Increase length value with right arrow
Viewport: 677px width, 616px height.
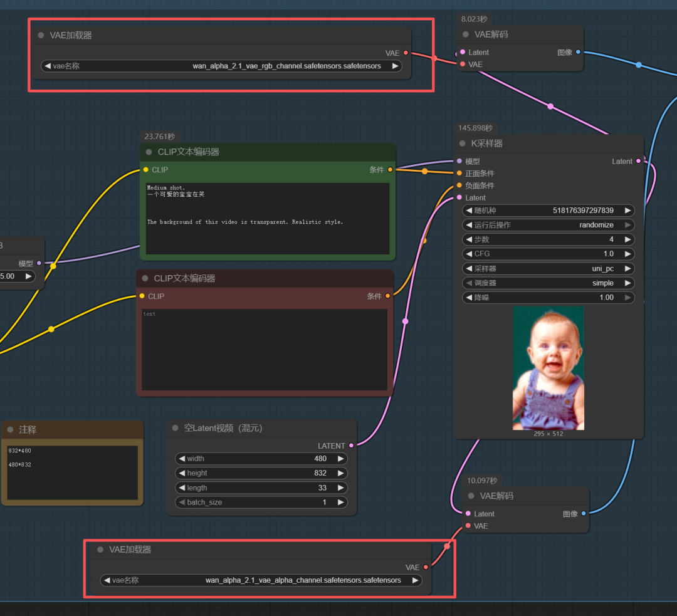[341, 488]
